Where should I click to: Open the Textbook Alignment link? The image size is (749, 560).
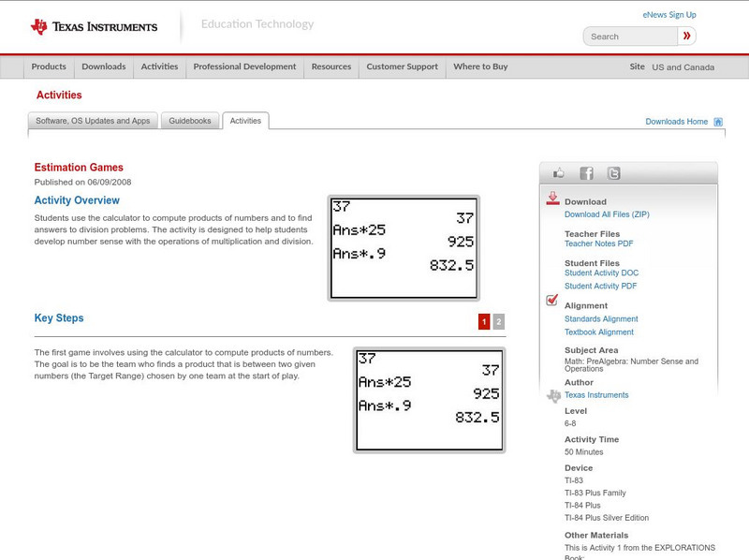pos(599,332)
